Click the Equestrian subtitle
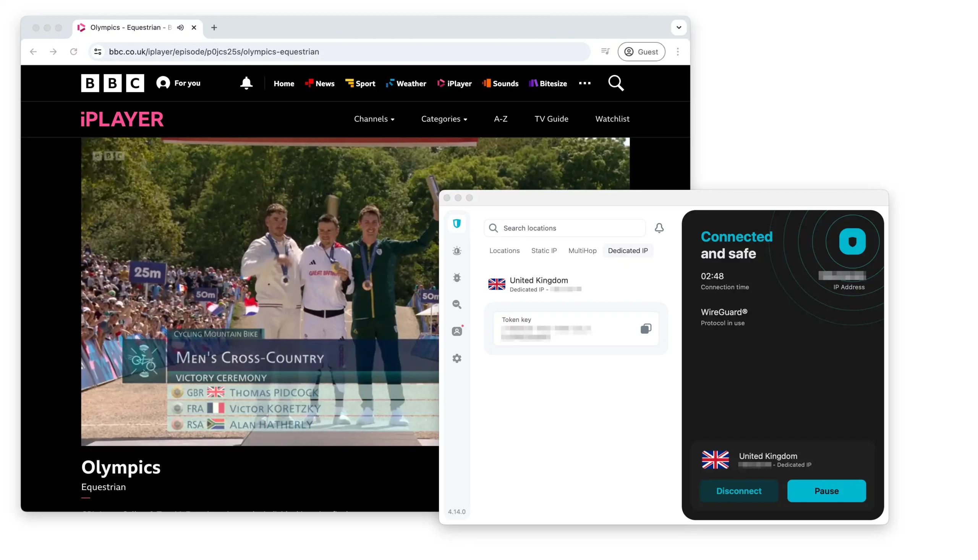The height and width of the screenshot is (560, 978). tap(104, 487)
